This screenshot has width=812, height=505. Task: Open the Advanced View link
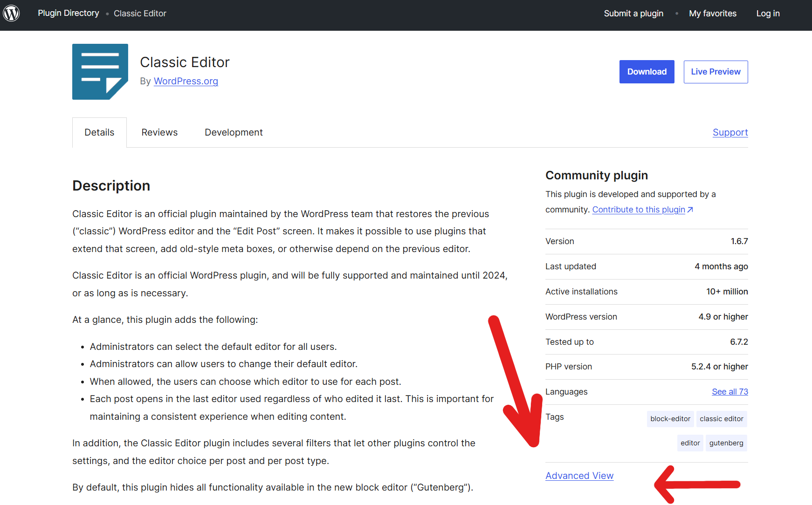(579, 476)
